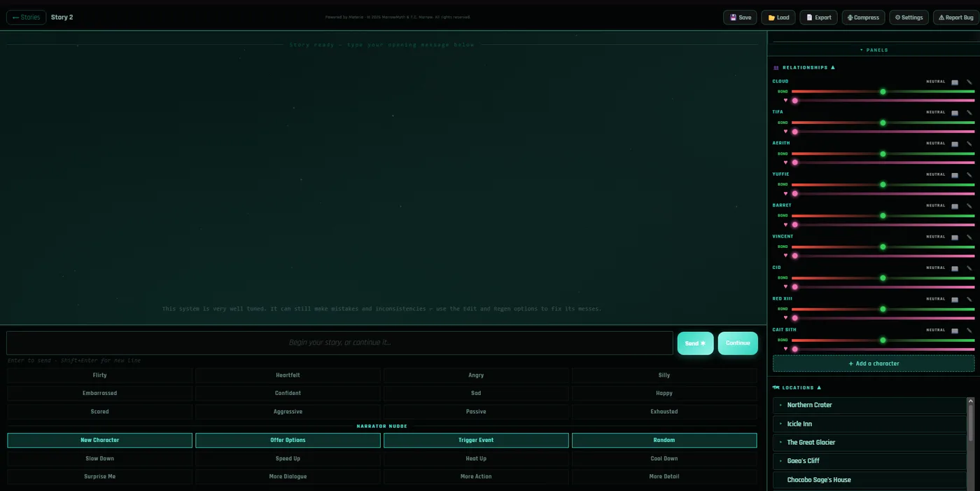Click Add a character
The image size is (980, 491).
pyautogui.click(x=874, y=364)
